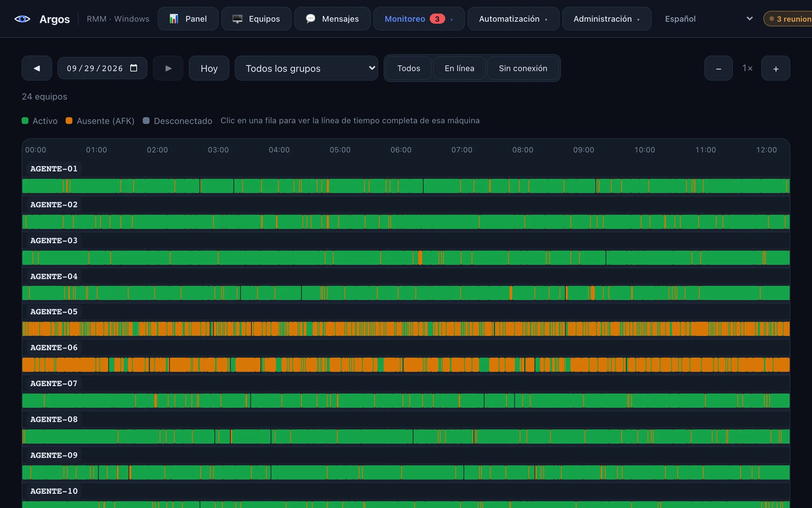Select the Todos filter option

(408, 68)
